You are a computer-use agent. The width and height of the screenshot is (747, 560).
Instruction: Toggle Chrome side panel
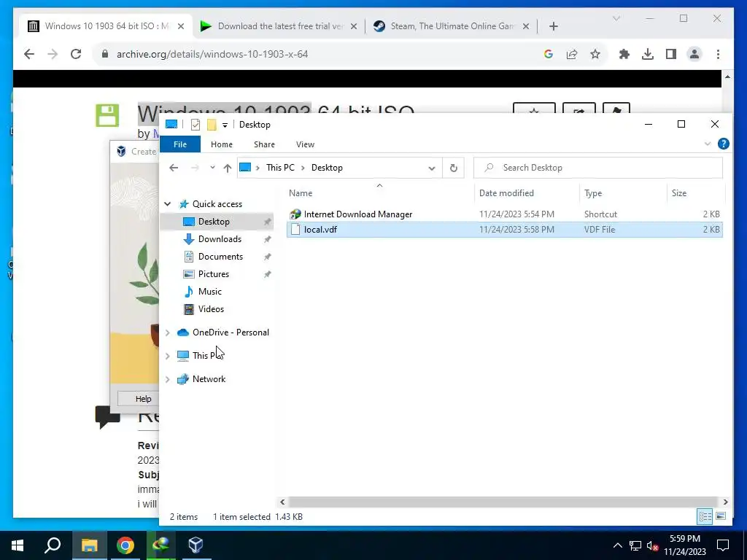(671, 54)
